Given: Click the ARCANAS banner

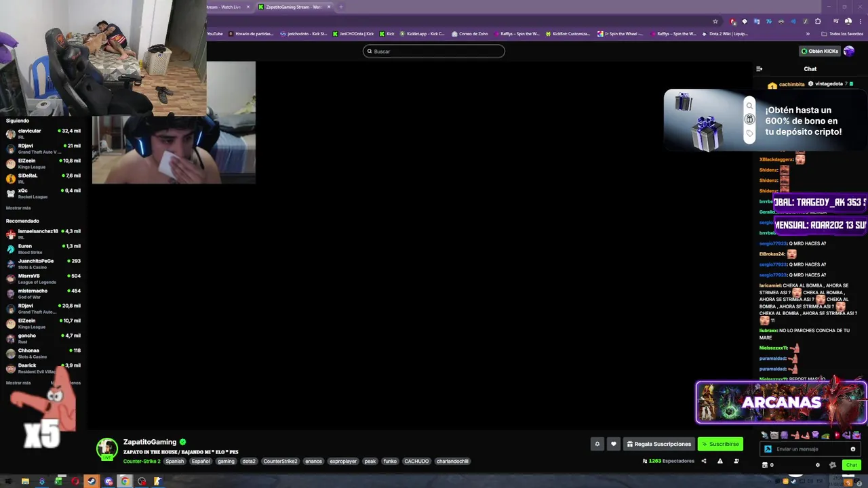Looking at the screenshot, I should coord(781,402).
